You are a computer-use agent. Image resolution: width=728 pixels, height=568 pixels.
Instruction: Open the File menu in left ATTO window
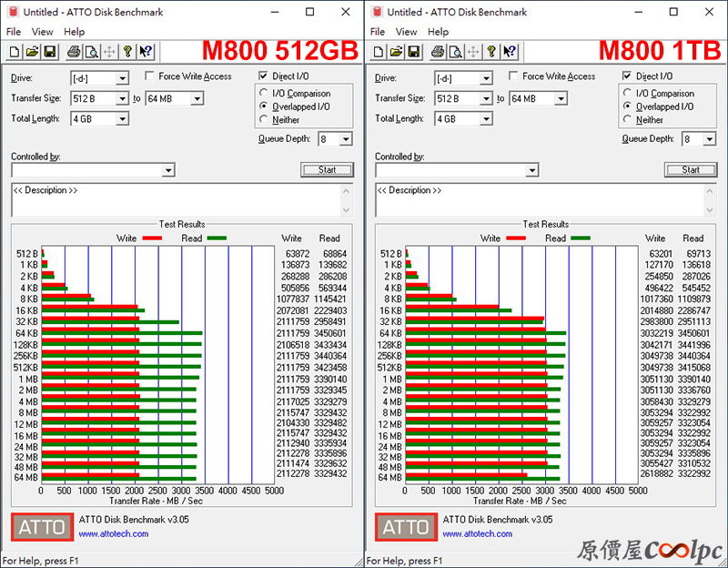tap(14, 32)
